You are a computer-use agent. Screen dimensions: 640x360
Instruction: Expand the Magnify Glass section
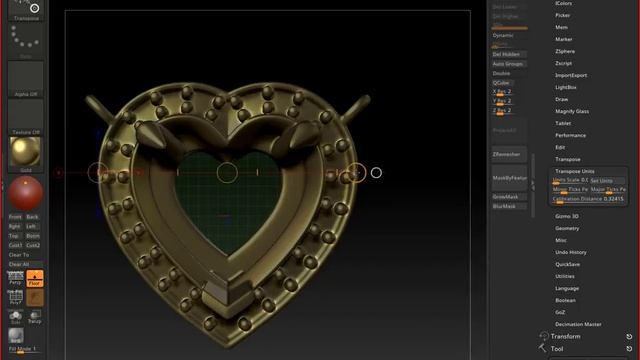coord(572,111)
